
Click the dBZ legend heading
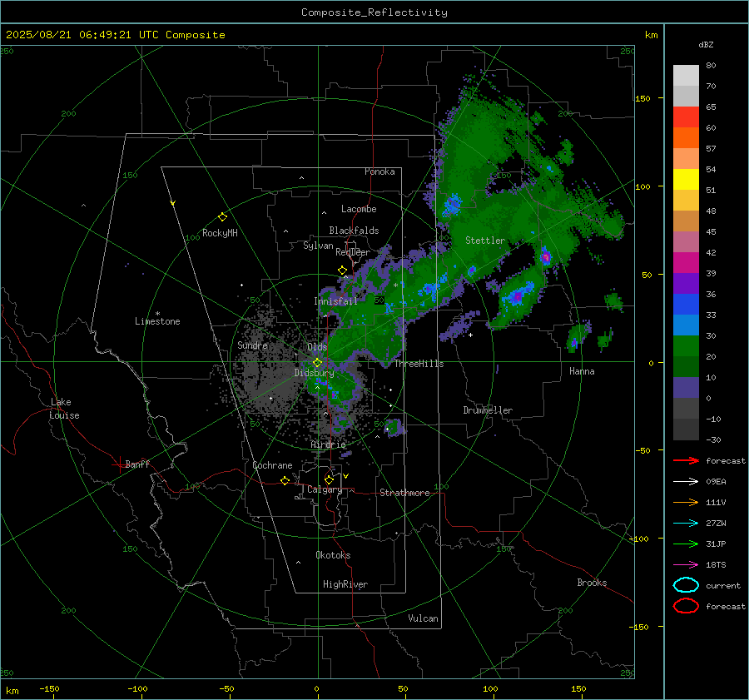click(x=706, y=45)
